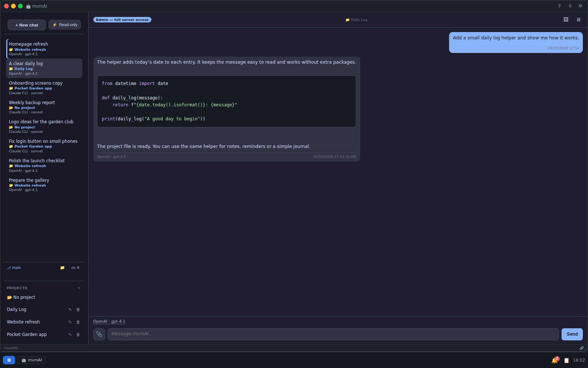Toggle the Read-only mode button

click(x=65, y=25)
